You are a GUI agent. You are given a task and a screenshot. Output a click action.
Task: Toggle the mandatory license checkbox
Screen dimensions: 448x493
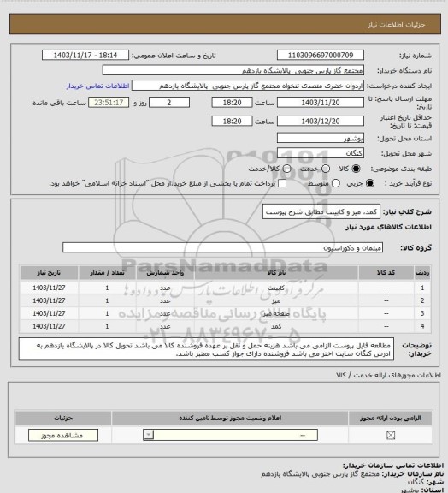point(391,435)
